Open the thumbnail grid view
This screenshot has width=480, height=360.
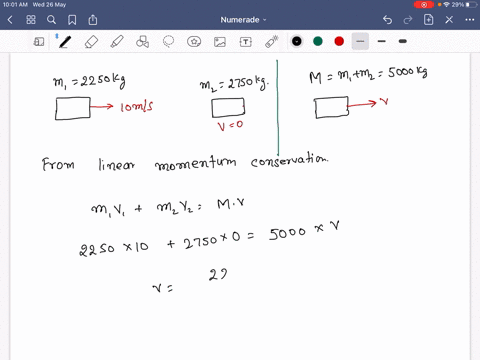coord(31,20)
